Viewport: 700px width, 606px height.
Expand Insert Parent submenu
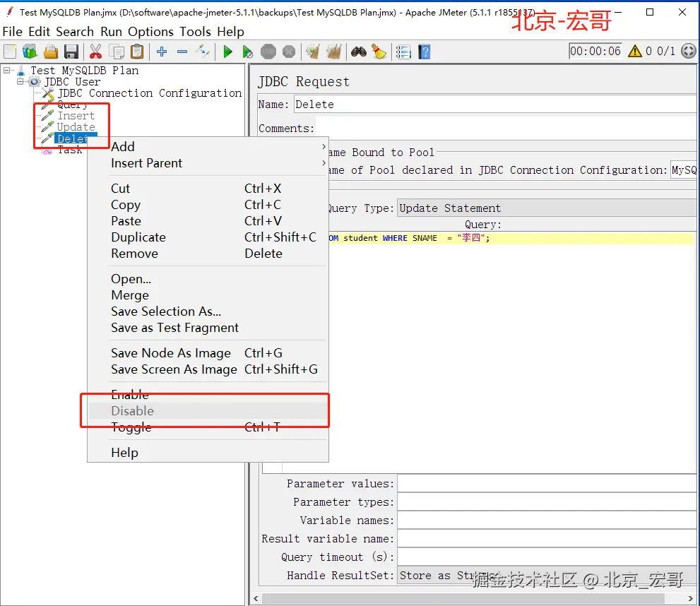[x=208, y=163]
